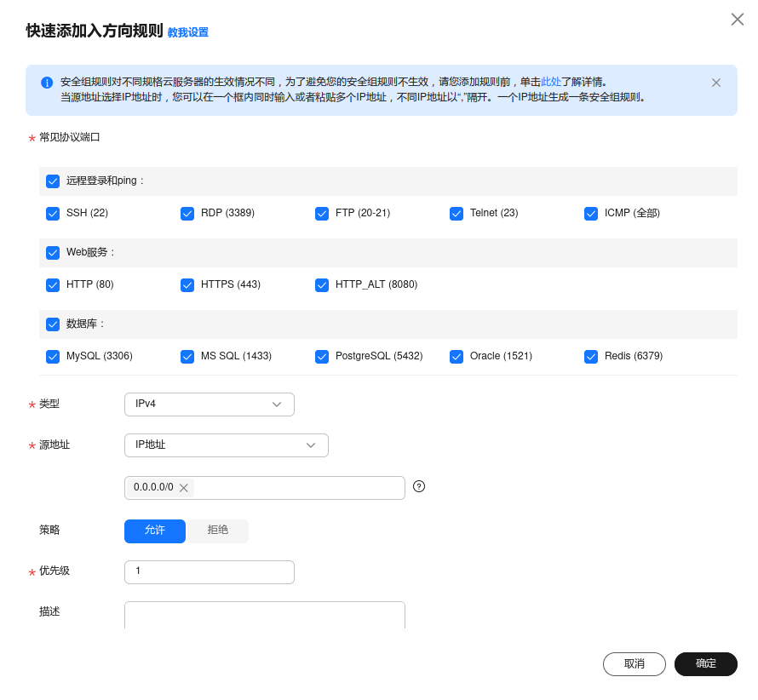
Task: Click the 确定 button to confirm
Action: pos(705,664)
